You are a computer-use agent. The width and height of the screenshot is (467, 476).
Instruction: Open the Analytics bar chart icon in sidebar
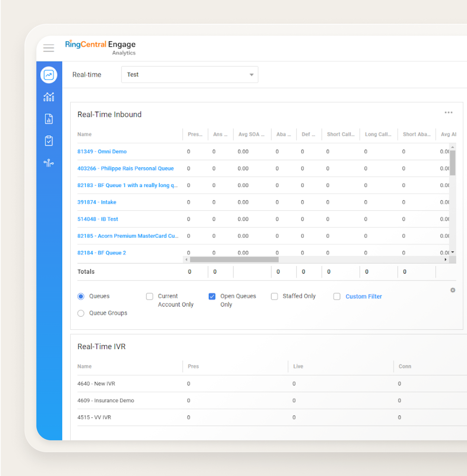click(49, 97)
